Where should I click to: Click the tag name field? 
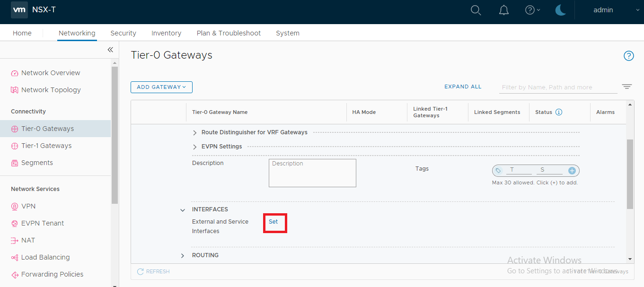pos(519,170)
